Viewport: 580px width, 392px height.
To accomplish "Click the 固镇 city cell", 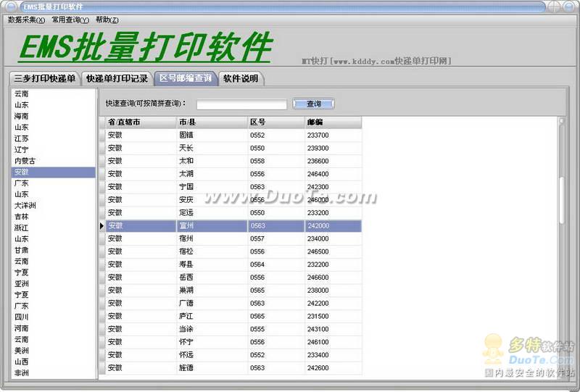I will point(212,135).
